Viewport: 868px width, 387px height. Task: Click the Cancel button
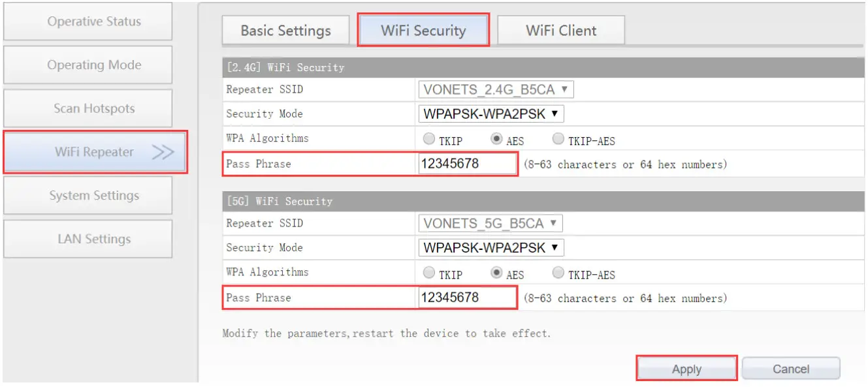click(x=791, y=368)
